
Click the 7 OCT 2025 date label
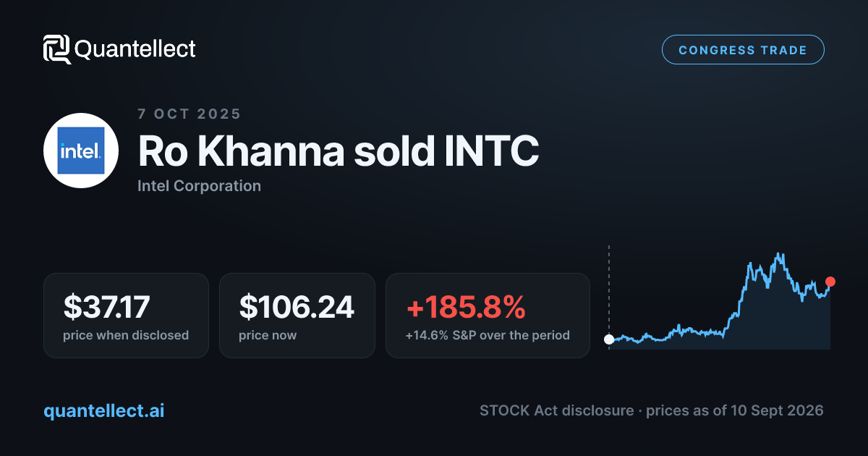pyautogui.click(x=190, y=114)
